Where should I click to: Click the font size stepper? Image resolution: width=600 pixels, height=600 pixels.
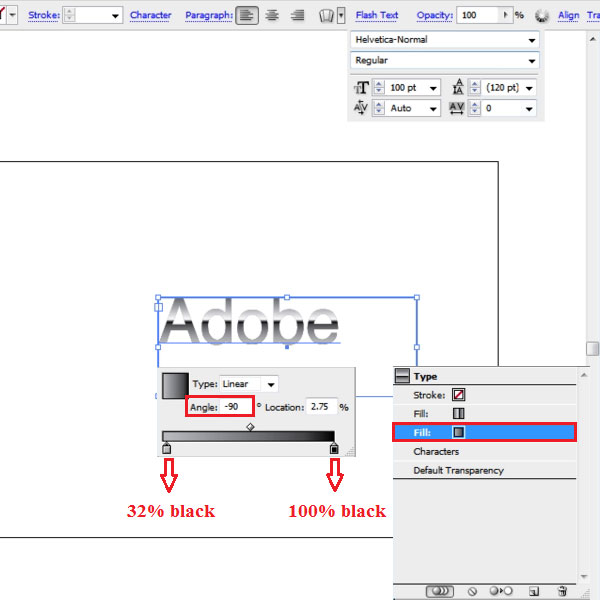pyautogui.click(x=378, y=87)
